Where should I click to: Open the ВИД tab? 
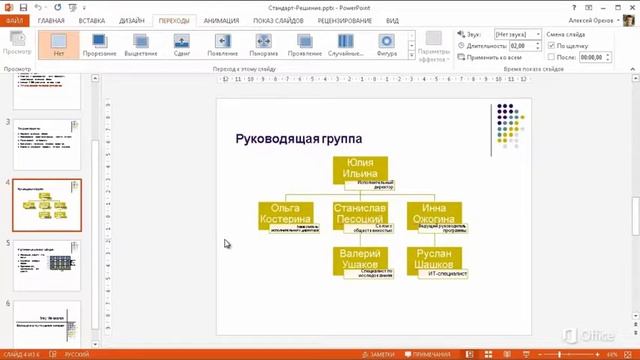point(392,20)
